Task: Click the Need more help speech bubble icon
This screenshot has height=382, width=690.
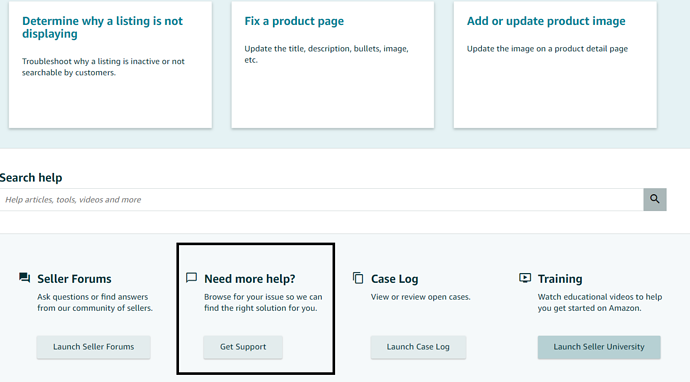Action: tap(191, 278)
